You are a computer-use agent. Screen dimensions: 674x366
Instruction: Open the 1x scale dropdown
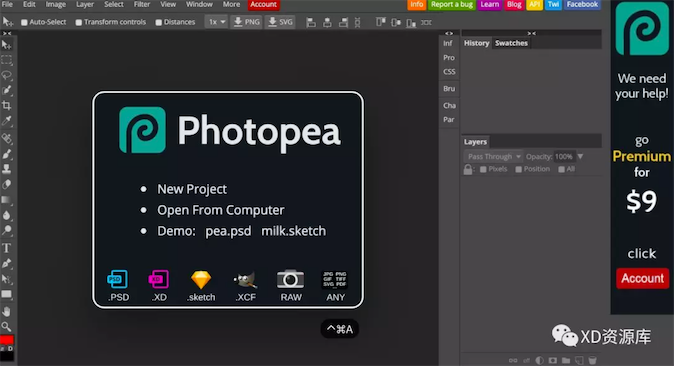(216, 22)
